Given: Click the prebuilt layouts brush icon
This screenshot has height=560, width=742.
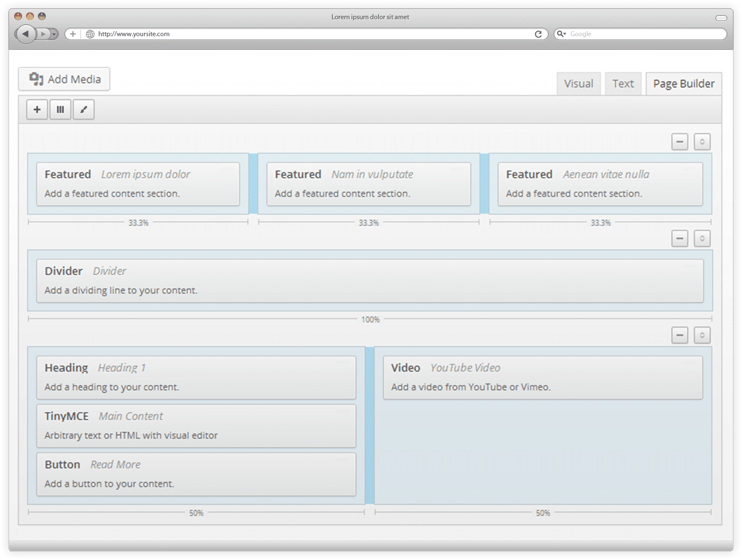Looking at the screenshot, I should click(x=84, y=110).
